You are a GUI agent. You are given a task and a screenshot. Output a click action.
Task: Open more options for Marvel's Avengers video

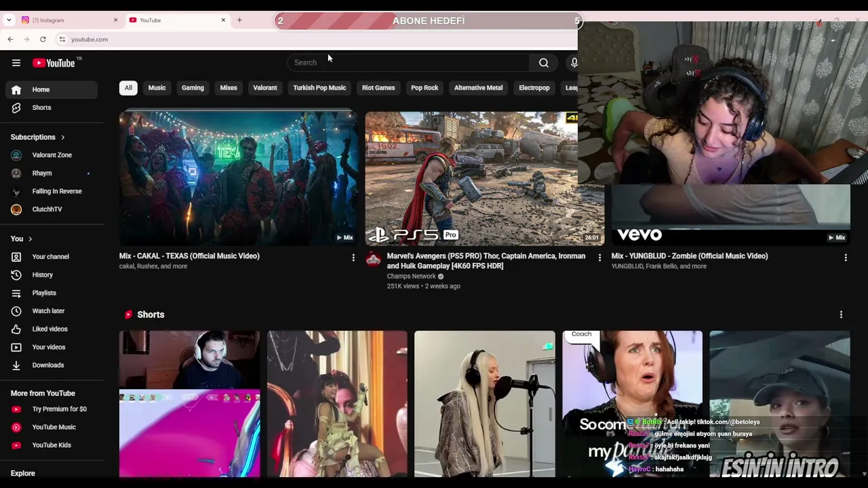pyautogui.click(x=599, y=258)
